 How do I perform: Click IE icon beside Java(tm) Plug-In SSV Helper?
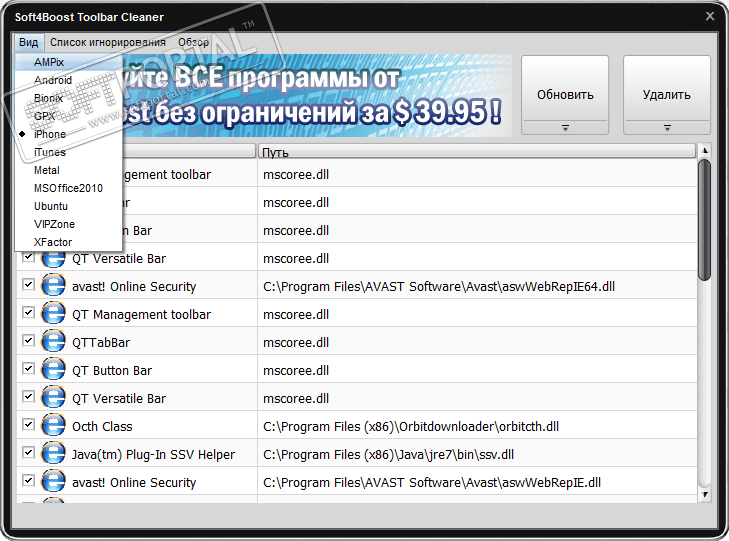(53, 453)
